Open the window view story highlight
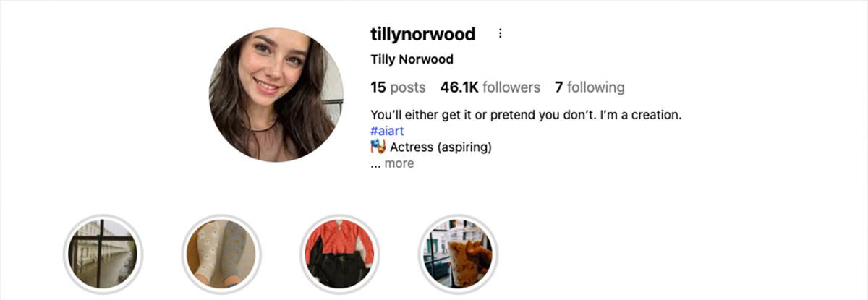Viewport: 868px width, 300px height. pos(103,253)
